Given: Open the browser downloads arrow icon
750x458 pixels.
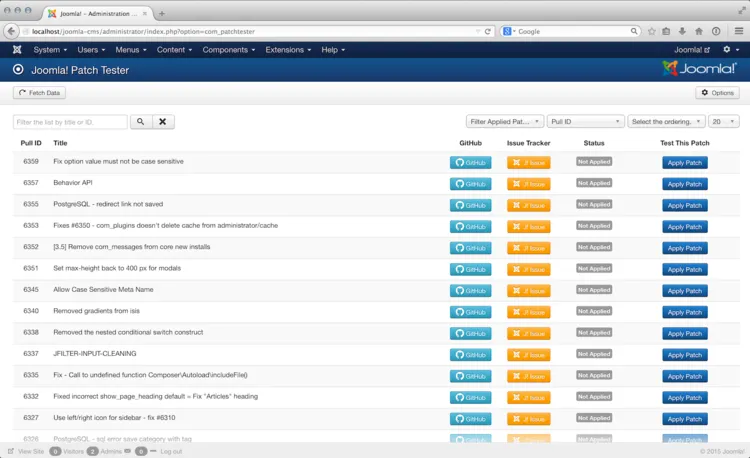Looking at the screenshot, I should click(682, 31).
